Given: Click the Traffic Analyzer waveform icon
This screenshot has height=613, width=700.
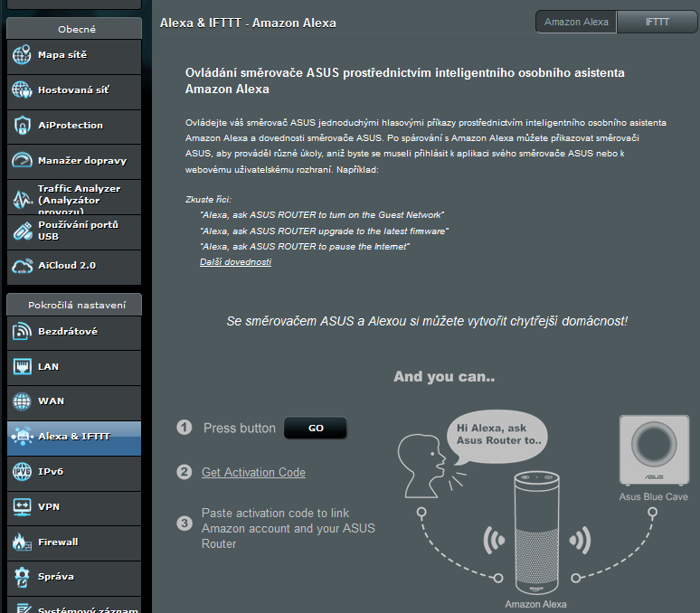Looking at the screenshot, I should tap(22, 200).
